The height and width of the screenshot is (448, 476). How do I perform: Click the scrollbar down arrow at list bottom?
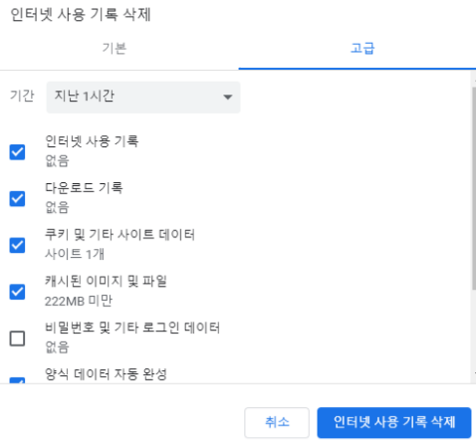pos(474,373)
